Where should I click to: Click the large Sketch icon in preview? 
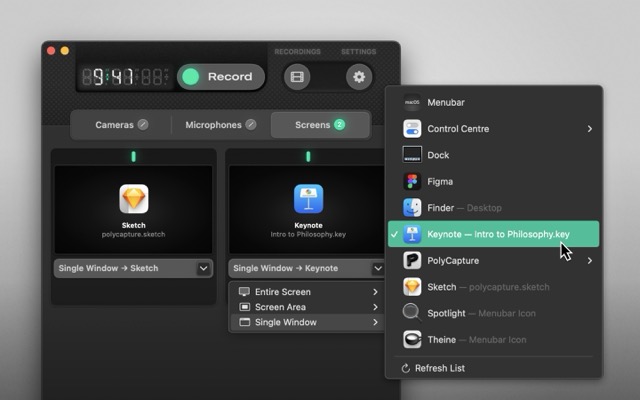[x=133, y=199]
